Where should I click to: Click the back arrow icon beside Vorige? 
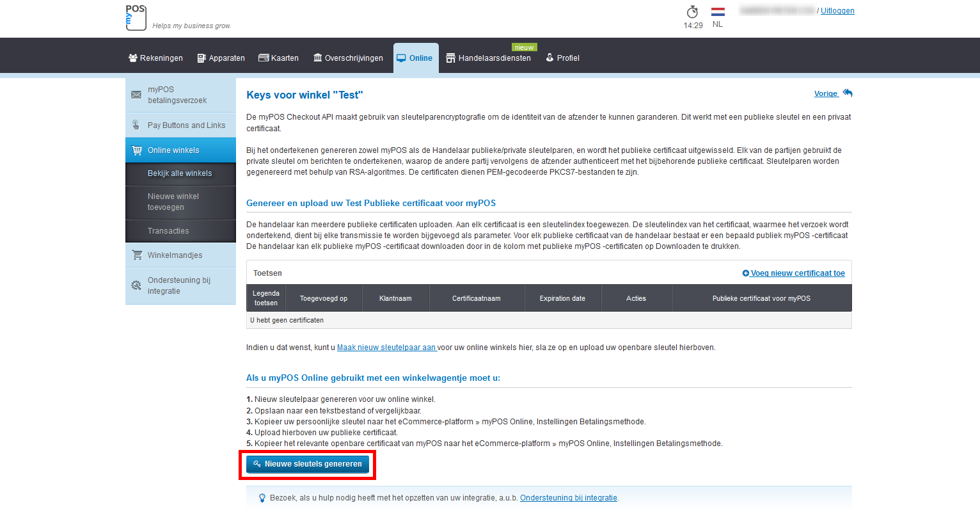[848, 93]
